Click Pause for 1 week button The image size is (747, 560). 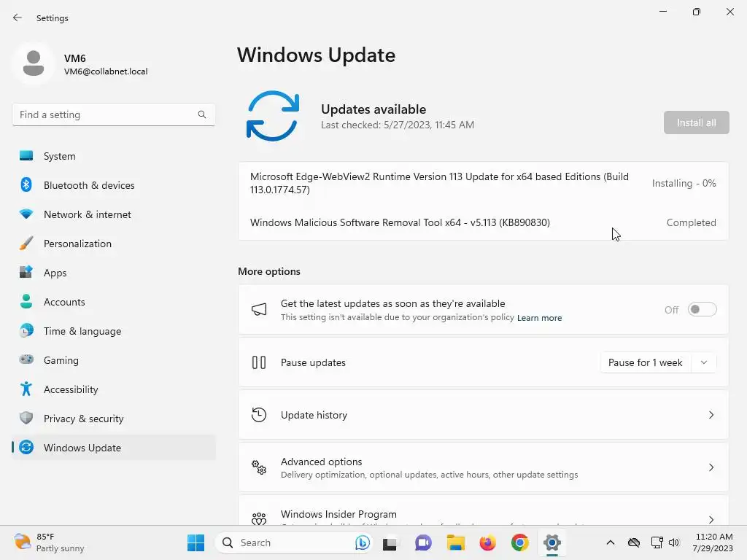(646, 362)
